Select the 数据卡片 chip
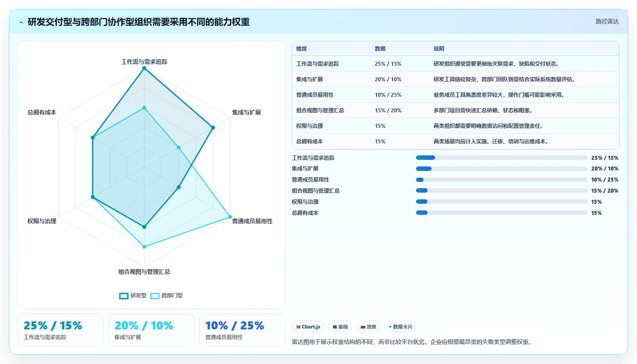This screenshot has height=364, width=637. pyautogui.click(x=400, y=327)
